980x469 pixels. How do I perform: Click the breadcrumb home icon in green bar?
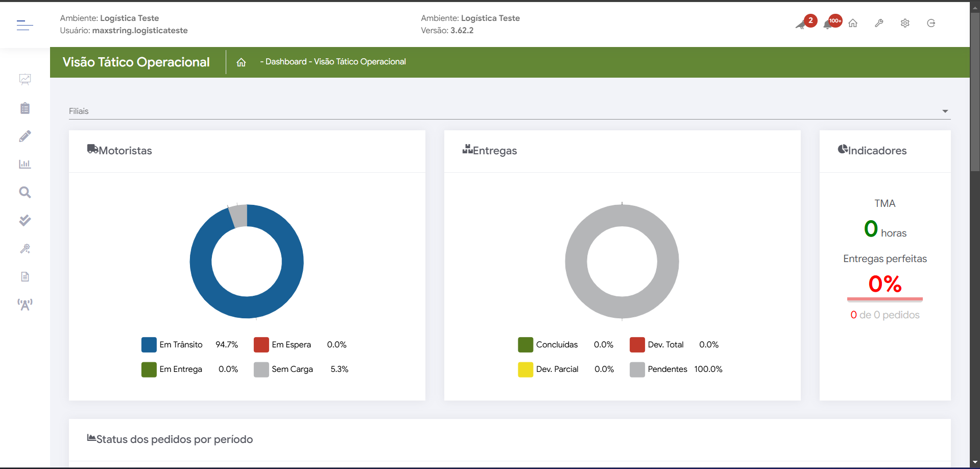click(241, 62)
